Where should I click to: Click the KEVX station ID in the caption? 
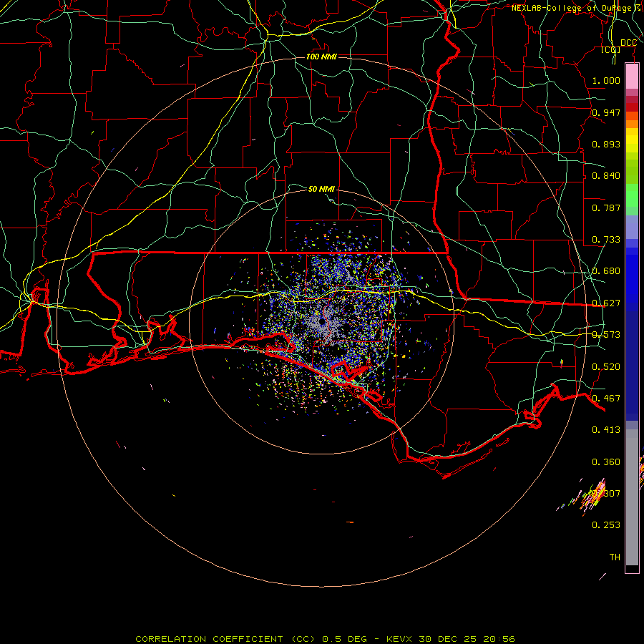point(401,639)
